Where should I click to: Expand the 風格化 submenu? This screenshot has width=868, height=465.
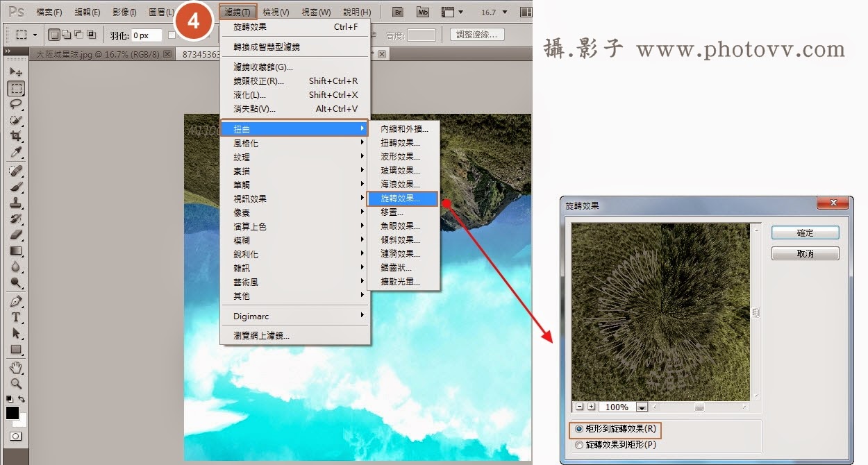point(295,143)
